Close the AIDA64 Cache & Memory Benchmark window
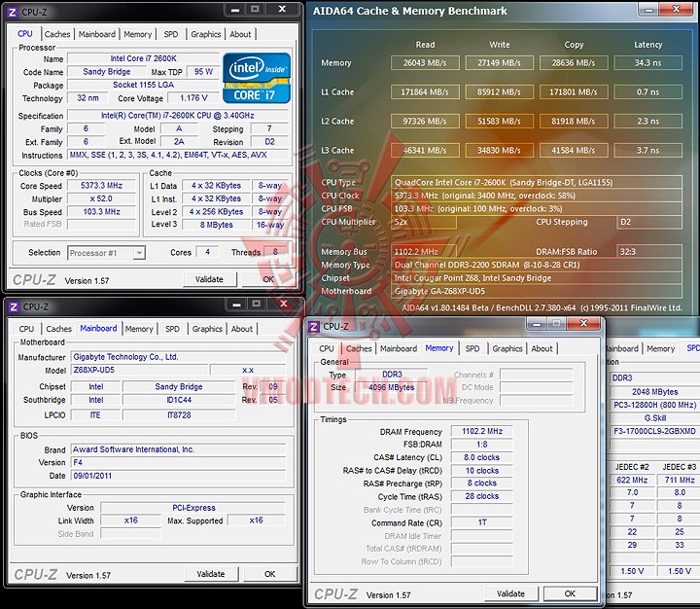 (x=677, y=9)
